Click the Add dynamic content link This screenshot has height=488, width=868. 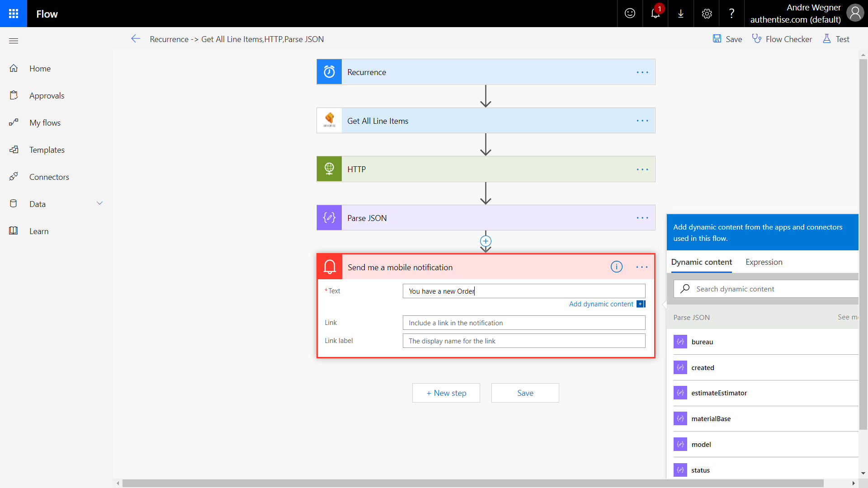click(x=601, y=304)
